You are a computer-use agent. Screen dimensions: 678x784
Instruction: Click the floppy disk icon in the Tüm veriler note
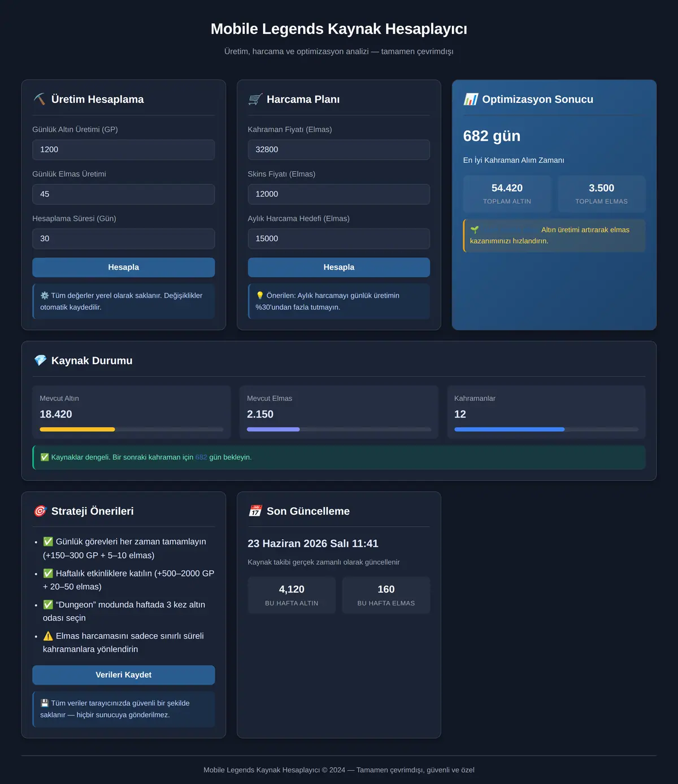coord(45,703)
